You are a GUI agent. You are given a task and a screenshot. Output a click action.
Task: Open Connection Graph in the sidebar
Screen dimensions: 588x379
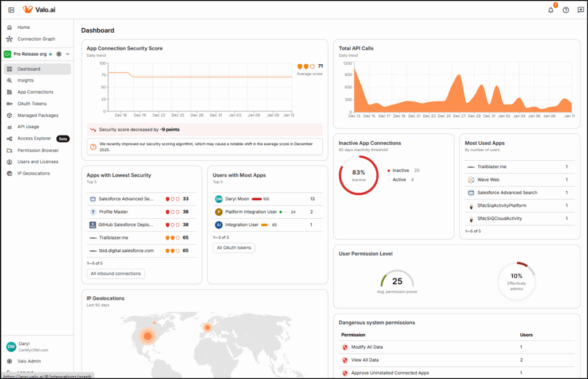(x=36, y=39)
